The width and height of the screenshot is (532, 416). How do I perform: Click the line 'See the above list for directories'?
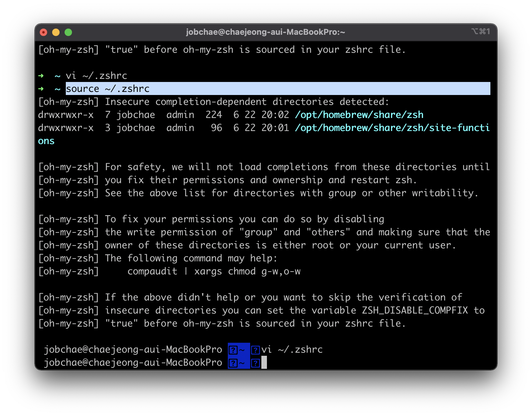click(258, 193)
